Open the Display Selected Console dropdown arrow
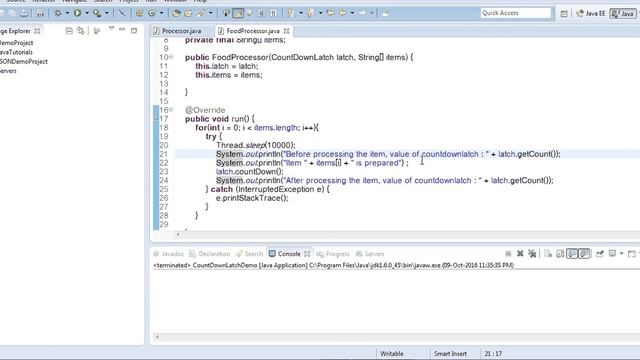This screenshot has height=360, width=640. click(621, 254)
